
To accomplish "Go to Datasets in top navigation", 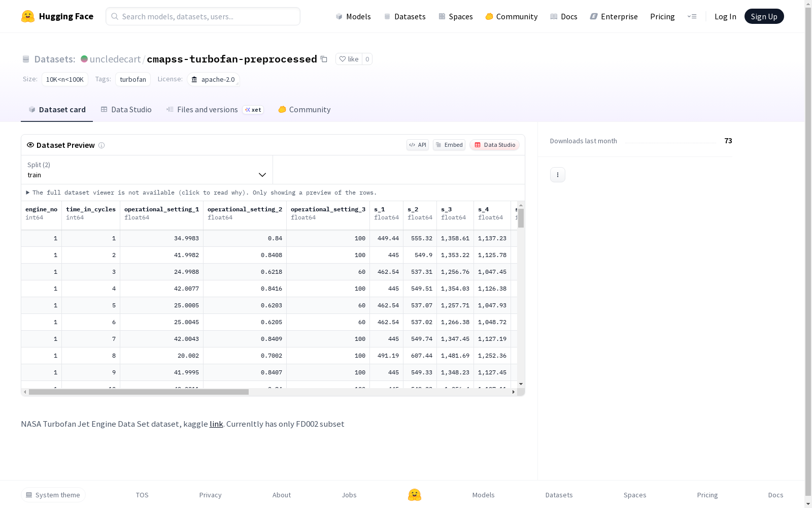I will tap(404, 16).
